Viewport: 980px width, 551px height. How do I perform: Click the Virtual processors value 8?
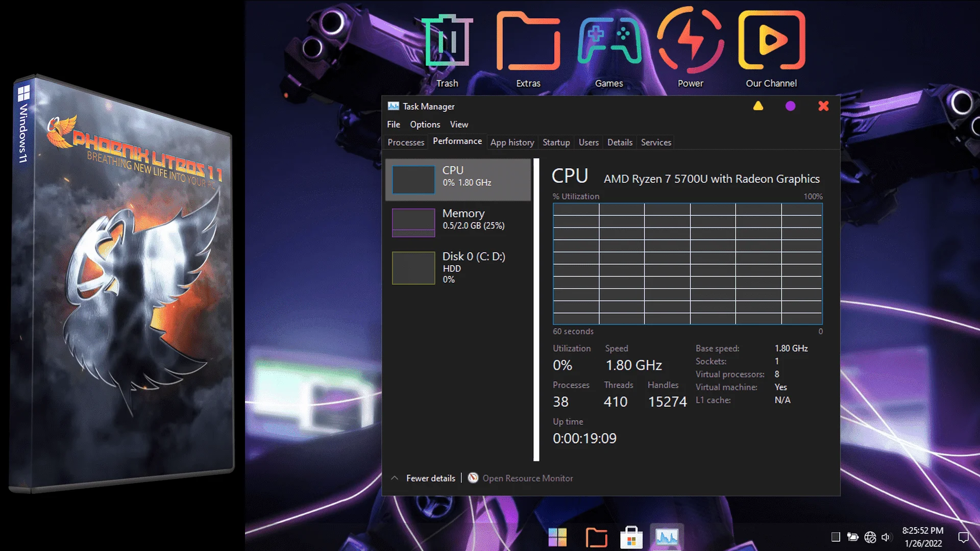pos(777,374)
